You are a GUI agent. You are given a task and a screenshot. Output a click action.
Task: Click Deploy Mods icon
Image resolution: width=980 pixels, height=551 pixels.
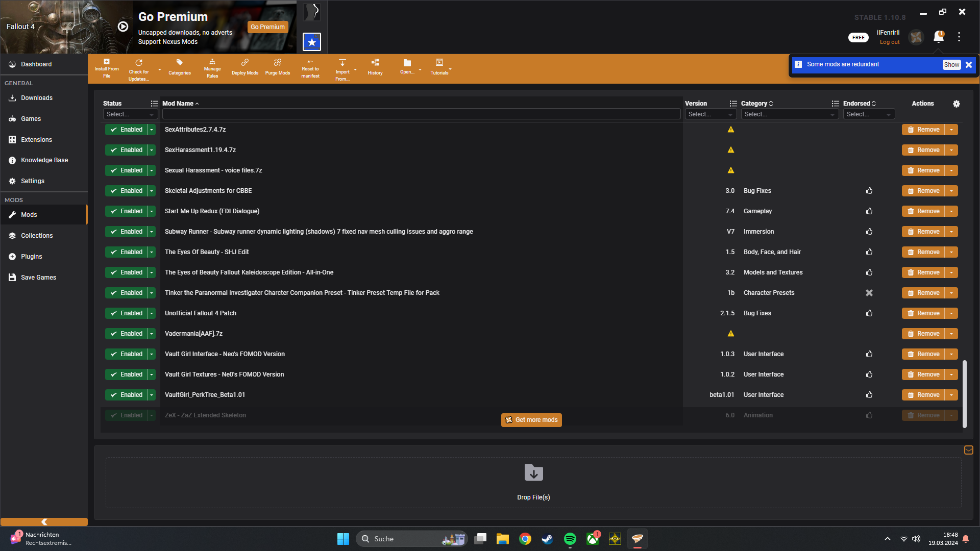245,62
